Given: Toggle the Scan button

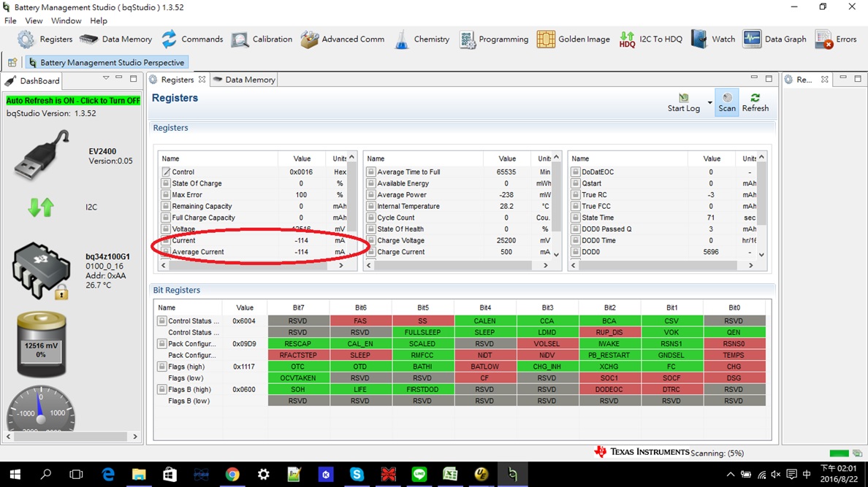Looking at the screenshot, I should [727, 103].
